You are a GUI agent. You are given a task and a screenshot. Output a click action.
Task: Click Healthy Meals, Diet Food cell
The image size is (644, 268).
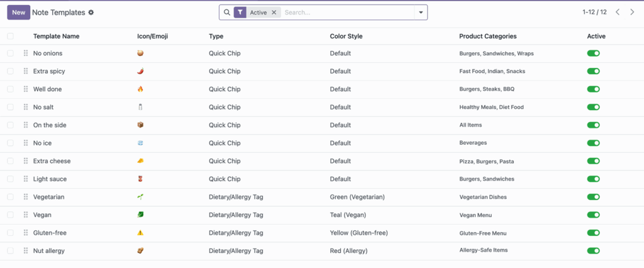click(x=492, y=108)
